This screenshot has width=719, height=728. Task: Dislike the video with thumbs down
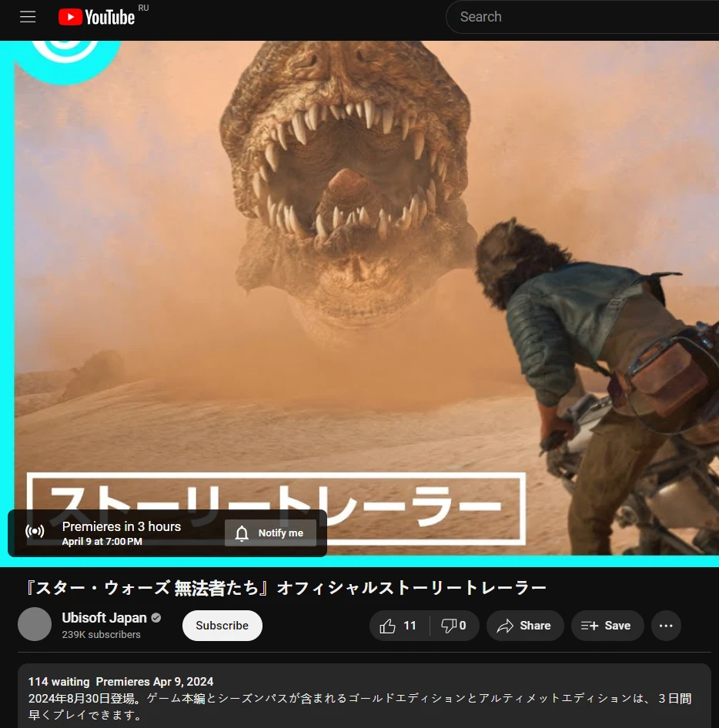(454, 626)
